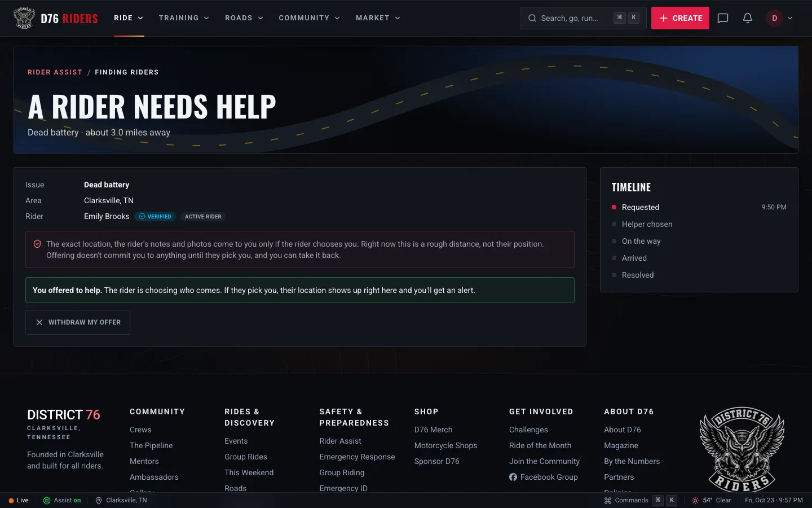
Task: Click the shield icon in privacy notice
Action: pos(37,244)
